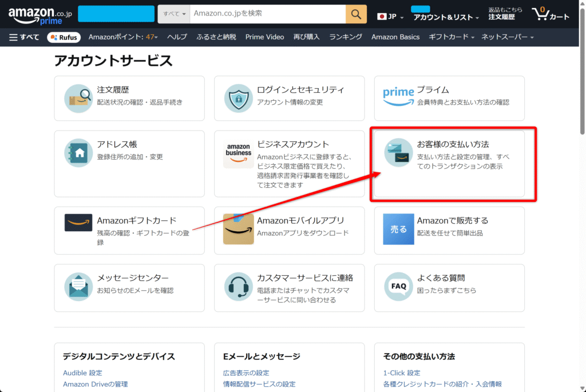Open the hamburger すべて menu

(24, 37)
